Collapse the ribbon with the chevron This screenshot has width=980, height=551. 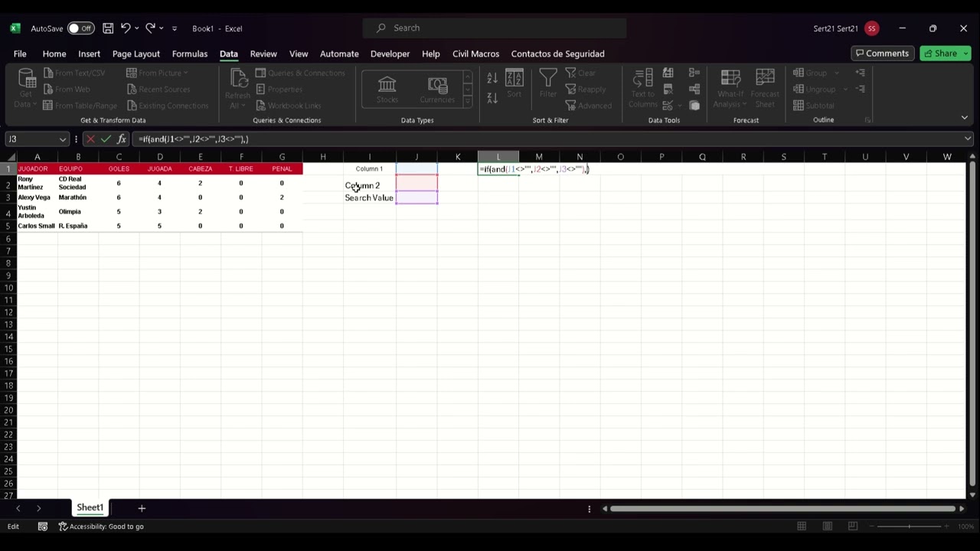964,118
